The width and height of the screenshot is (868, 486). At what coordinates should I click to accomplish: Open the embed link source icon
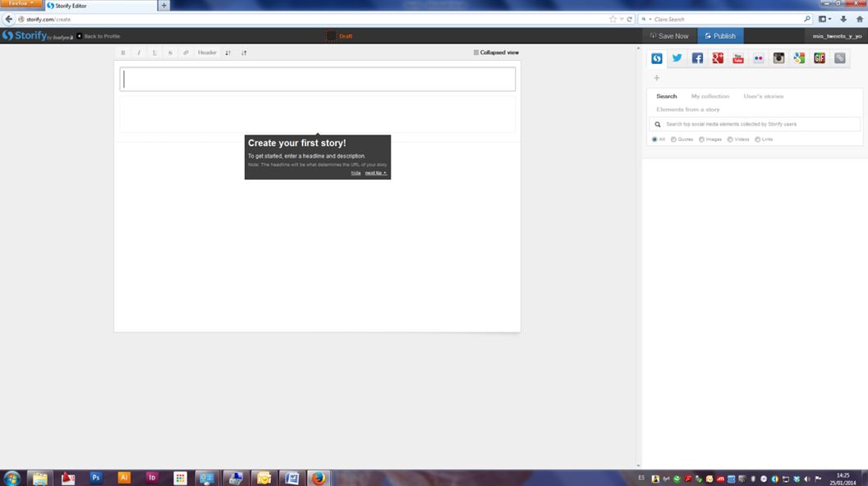(839, 58)
